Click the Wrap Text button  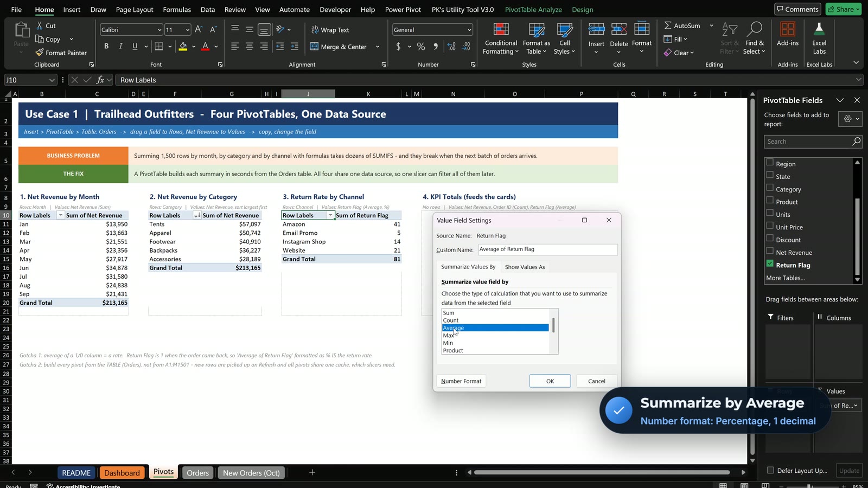[x=330, y=30]
